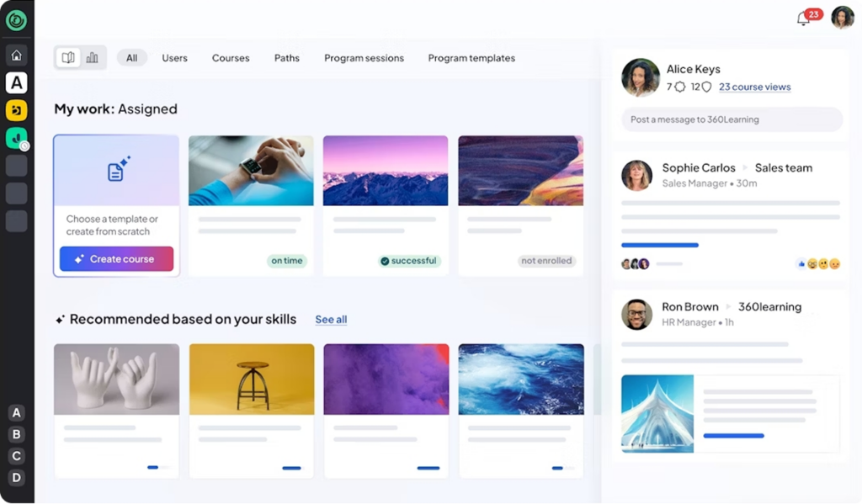Image resolution: width=862 pixels, height=504 pixels.
Task: Open the 23 course views link
Action: (x=754, y=87)
